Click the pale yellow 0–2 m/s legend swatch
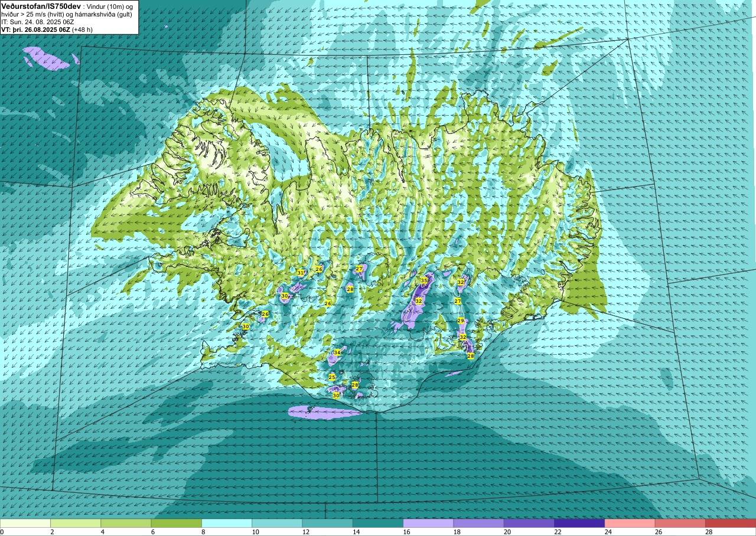Screen dimensions: 756x536 click(x=25, y=523)
